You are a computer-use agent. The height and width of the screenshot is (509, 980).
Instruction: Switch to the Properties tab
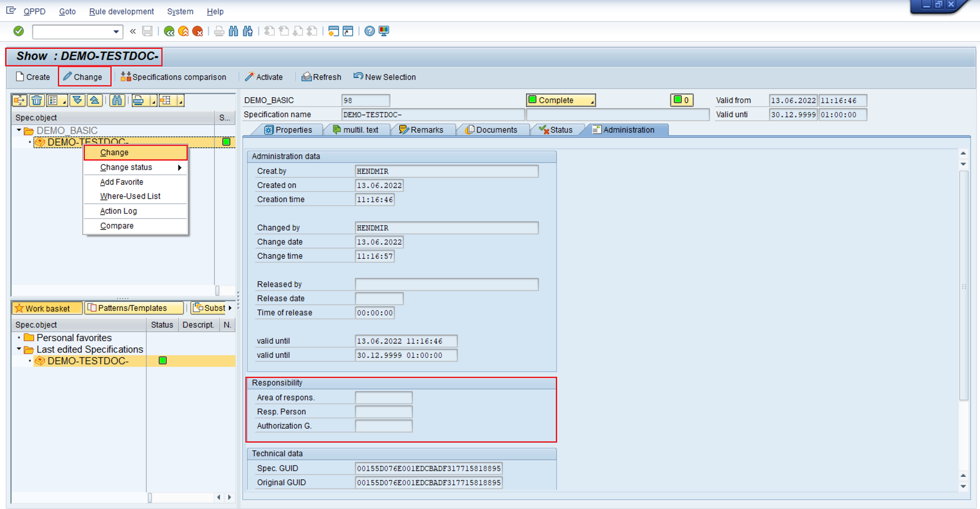click(x=288, y=130)
